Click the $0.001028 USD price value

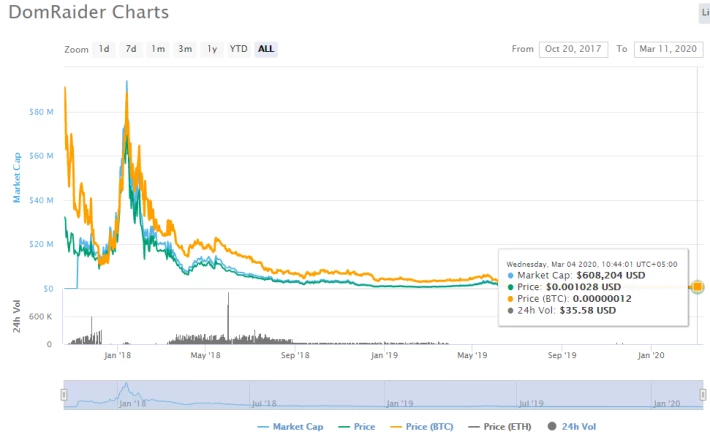[x=583, y=287]
